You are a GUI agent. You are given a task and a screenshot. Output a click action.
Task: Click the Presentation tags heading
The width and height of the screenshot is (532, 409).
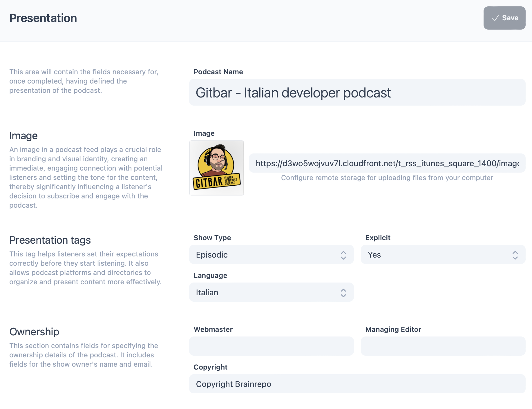point(50,240)
